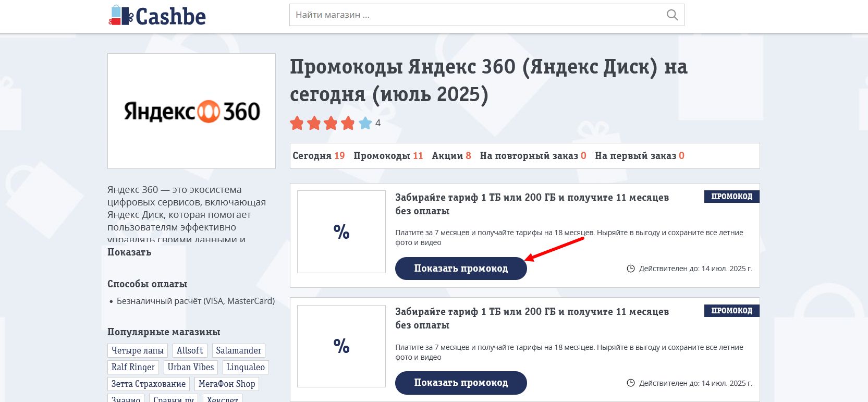Select the Сегодня 19 filter tab

coord(319,156)
